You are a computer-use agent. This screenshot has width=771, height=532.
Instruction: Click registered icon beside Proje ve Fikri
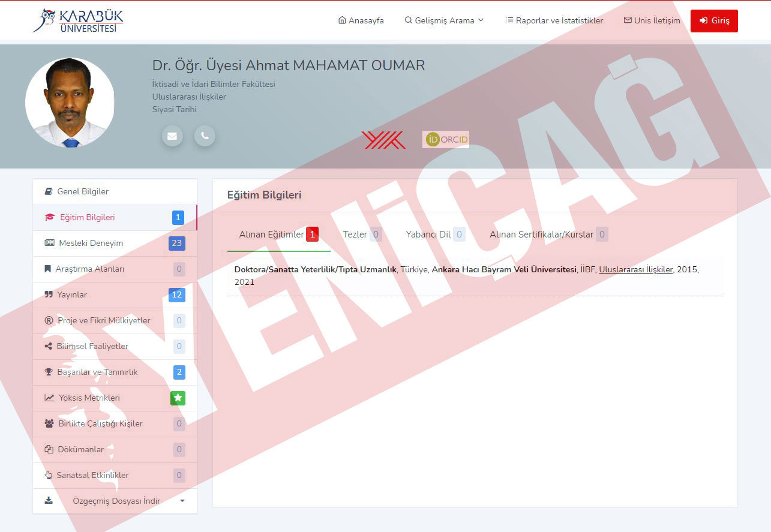point(49,321)
